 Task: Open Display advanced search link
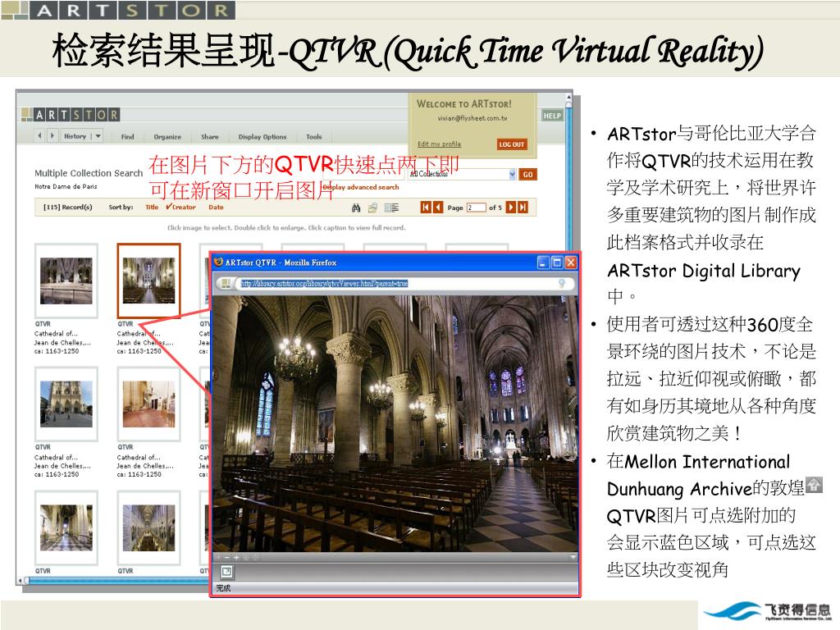(x=361, y=187)
